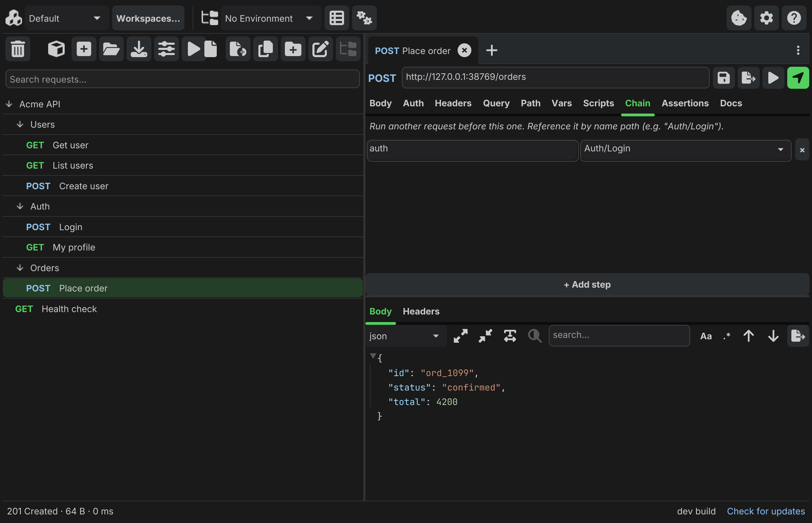Image resolution: width=812 pixels, height=523 pixels.
Task: Click the edit pencil icon
Action: point(320,49)
